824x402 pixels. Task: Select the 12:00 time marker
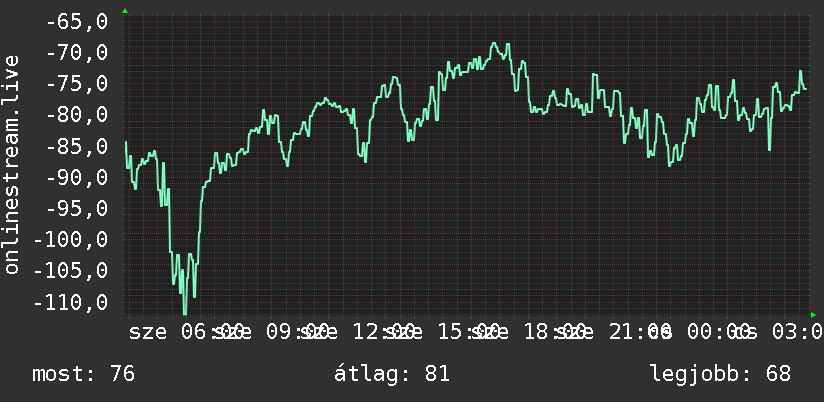pyautogui.click(x=384, y=333)
